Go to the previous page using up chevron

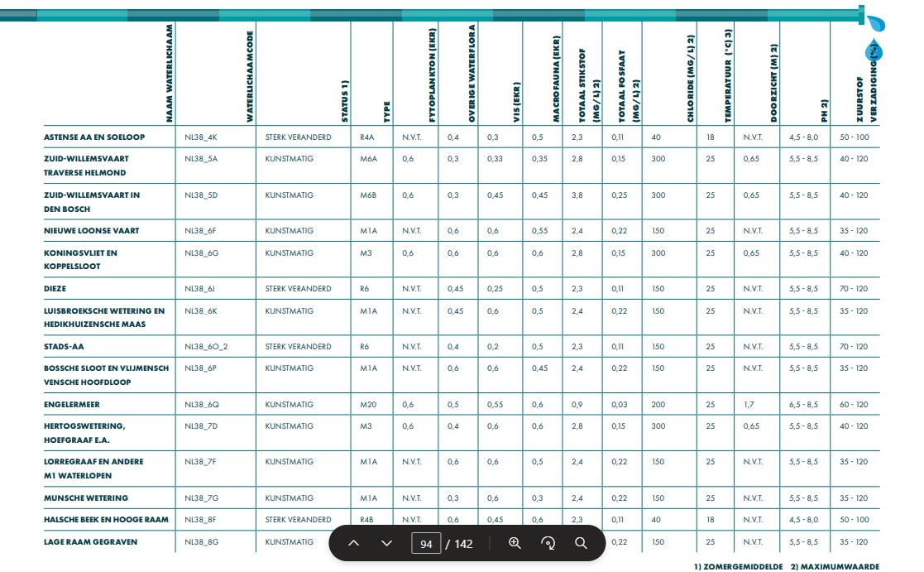point(353,543)
